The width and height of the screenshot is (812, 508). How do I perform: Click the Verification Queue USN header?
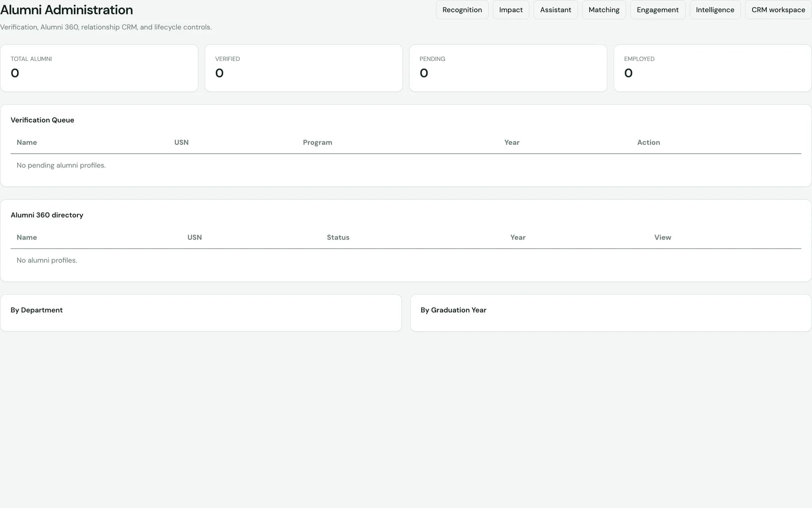point(181,143)
